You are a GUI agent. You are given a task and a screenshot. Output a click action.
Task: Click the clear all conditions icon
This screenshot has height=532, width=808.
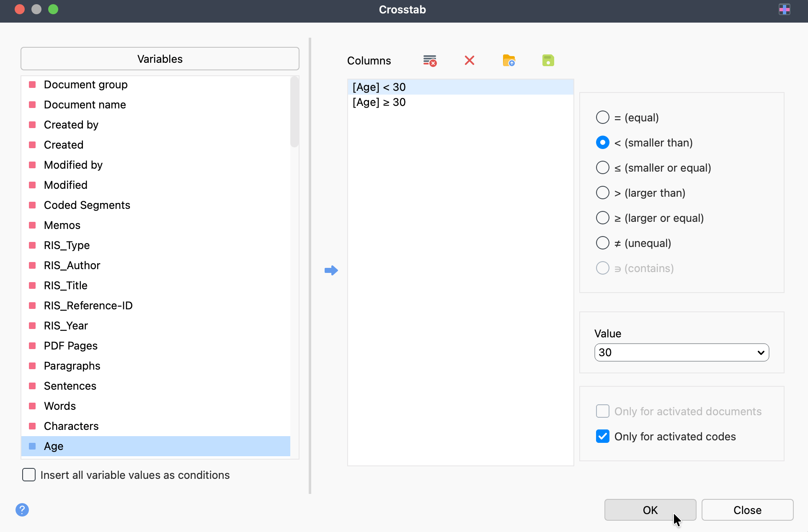tap(430, 60)
